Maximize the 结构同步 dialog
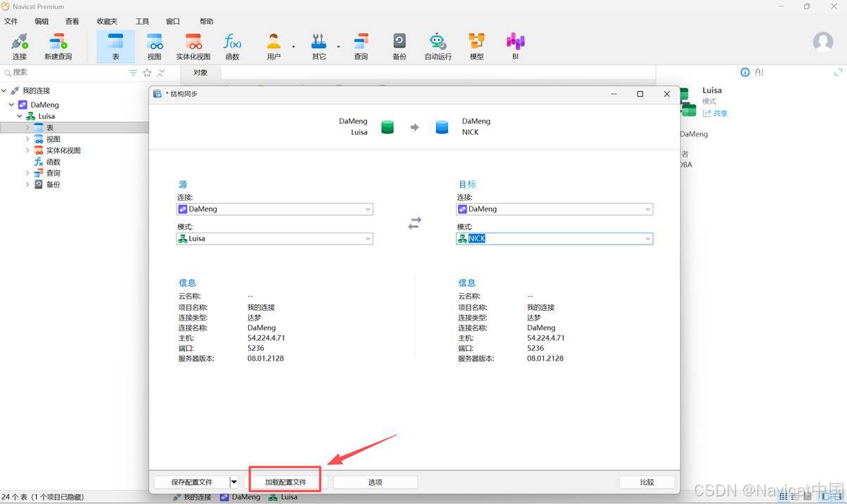This screenshot has height=504, width=847. [640, 94]
